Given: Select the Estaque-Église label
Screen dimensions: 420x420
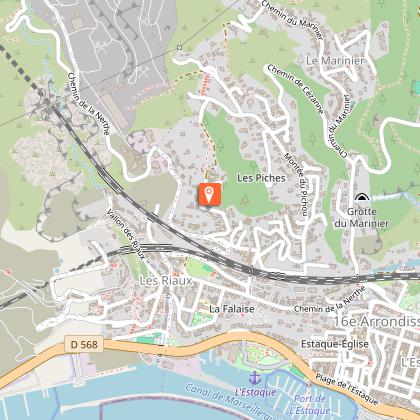Looking at the screenshot, I should coord(335,344).
